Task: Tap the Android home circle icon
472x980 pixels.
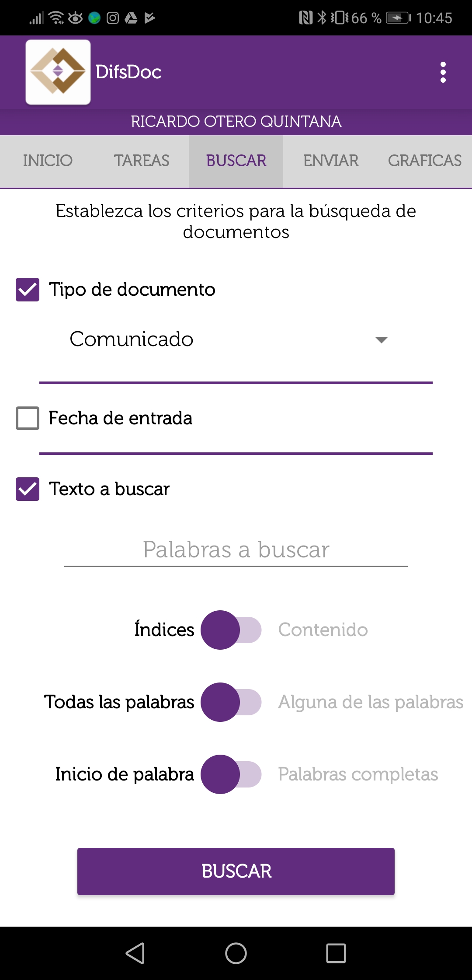Action: click(236, 953)
